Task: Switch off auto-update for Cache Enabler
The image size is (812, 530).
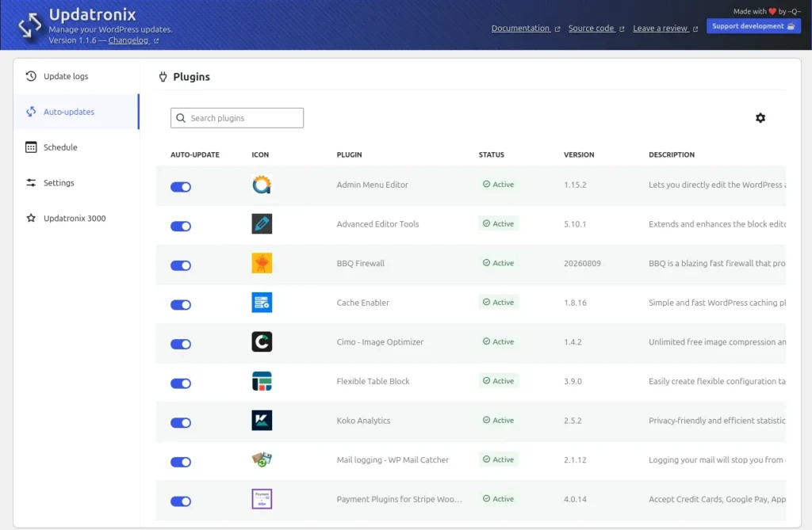Action: point(181,305)
